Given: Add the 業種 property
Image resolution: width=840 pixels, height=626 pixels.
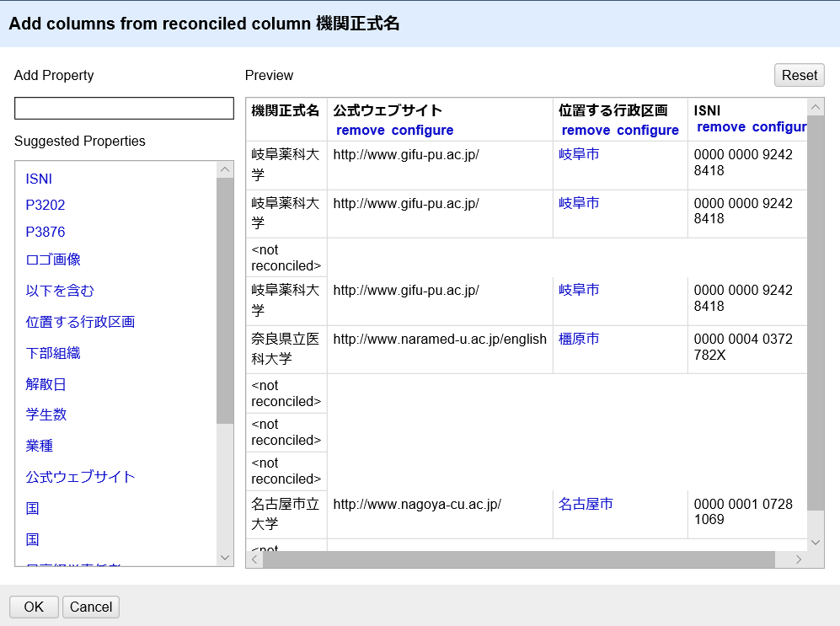Looking at the screenshot, I should [x=39, y=446].
